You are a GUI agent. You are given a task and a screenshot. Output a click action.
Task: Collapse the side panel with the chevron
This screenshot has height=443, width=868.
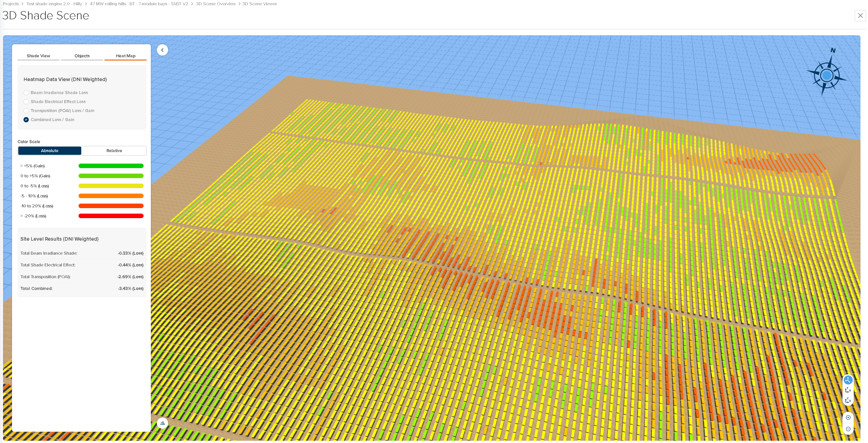[162, 50]
